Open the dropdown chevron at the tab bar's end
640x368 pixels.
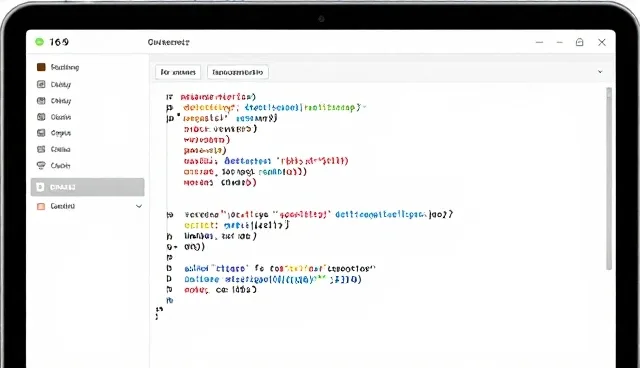(600, 72)
